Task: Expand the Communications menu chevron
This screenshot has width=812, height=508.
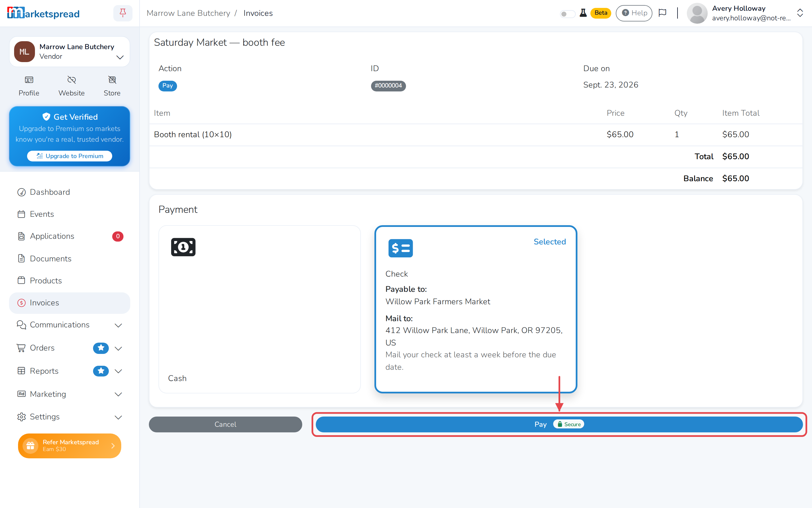Action: coord(118,325)
